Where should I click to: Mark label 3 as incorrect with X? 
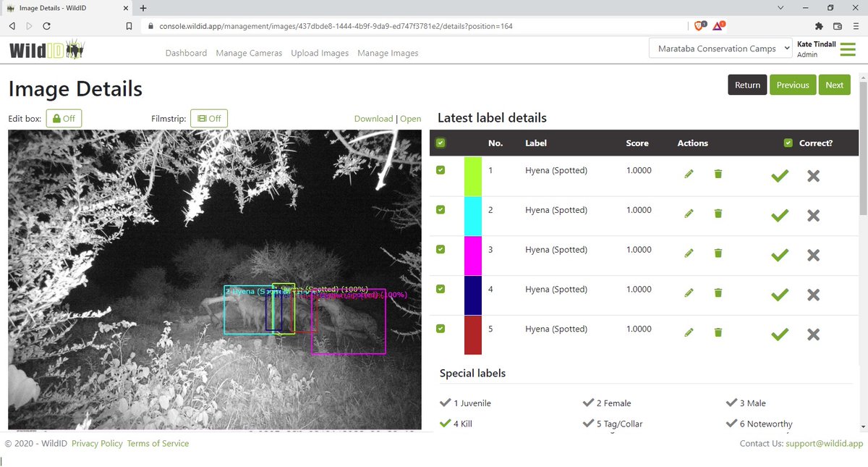point(814,255)
